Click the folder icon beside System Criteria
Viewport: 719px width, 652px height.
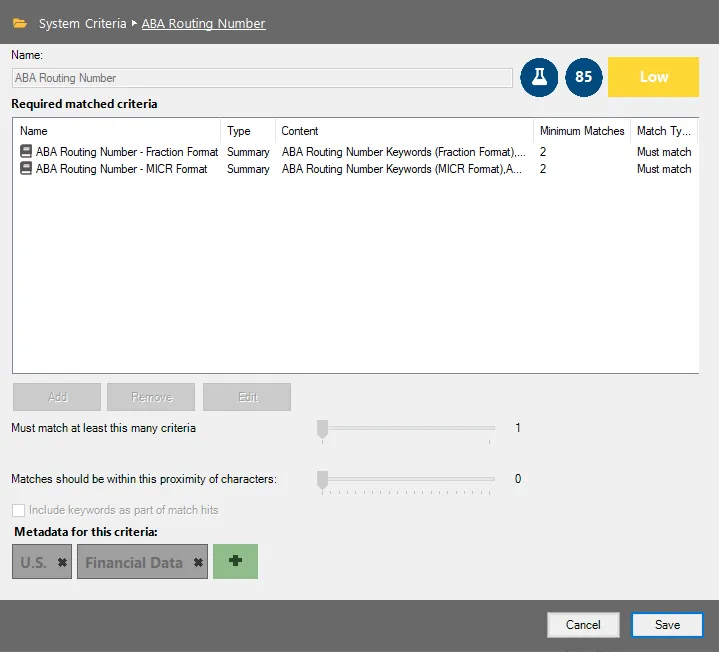(20, 23)
